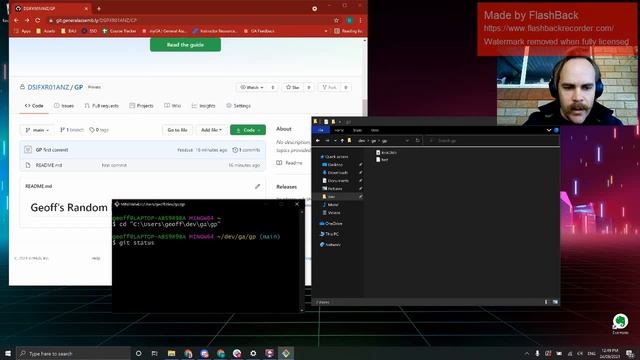Edit README with the pencil icon
Screen dimensions: 640x360
257,187
